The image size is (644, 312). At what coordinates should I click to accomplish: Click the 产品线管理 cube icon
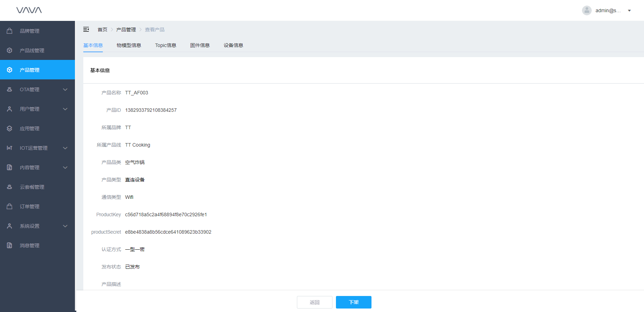pos(9,50)
